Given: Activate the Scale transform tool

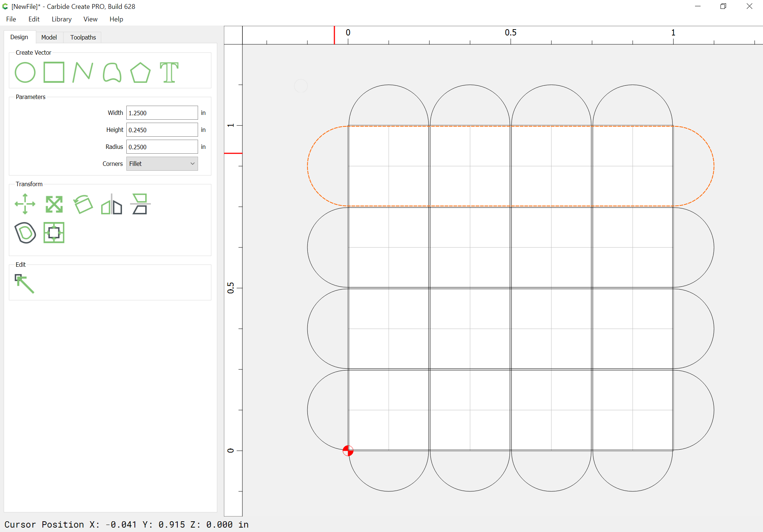Looking at the screenshot, I should pyautogui.click(x=54, y=204).
